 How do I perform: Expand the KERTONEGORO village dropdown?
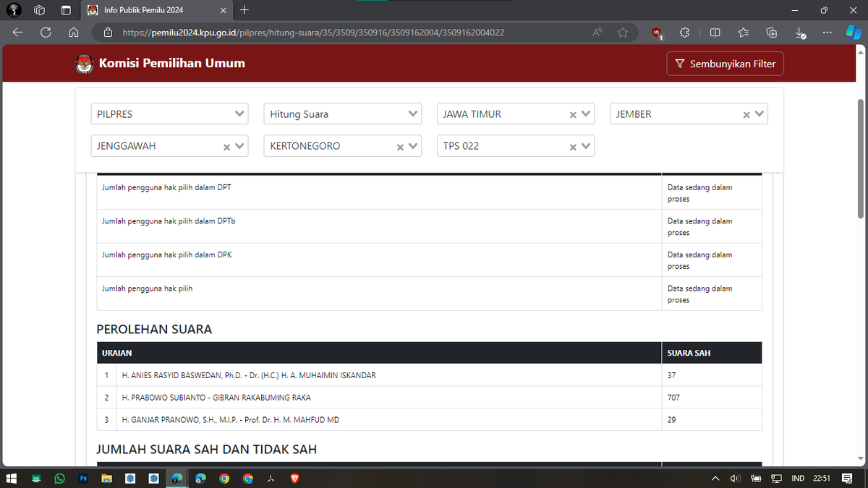click(413, 146)
